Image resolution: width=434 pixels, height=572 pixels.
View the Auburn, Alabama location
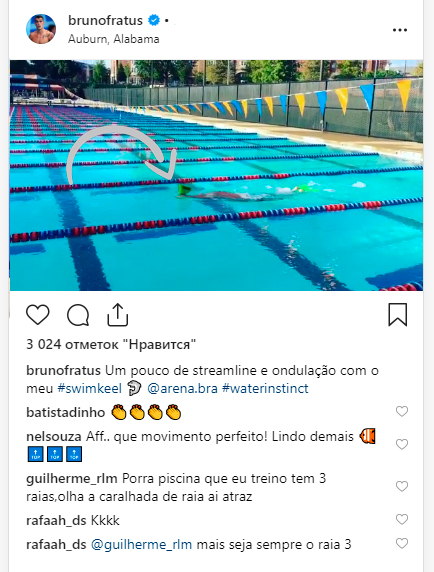[114, 39]
